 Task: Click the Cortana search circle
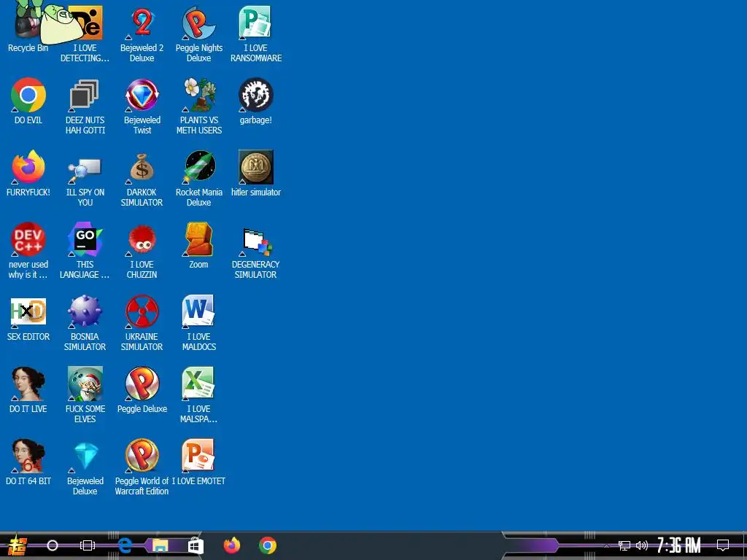click(x=53, y=545)
